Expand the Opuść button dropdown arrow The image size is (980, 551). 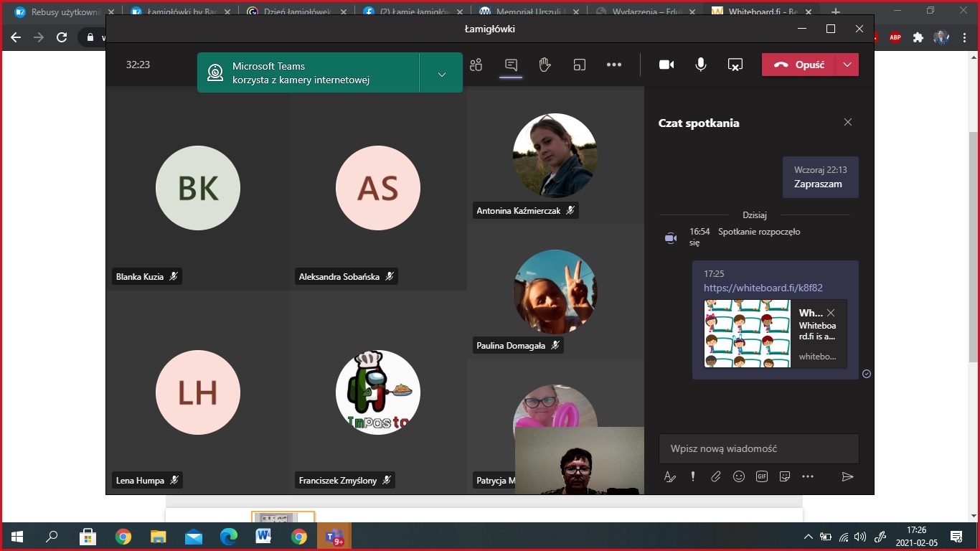click(x=847, y=65)
